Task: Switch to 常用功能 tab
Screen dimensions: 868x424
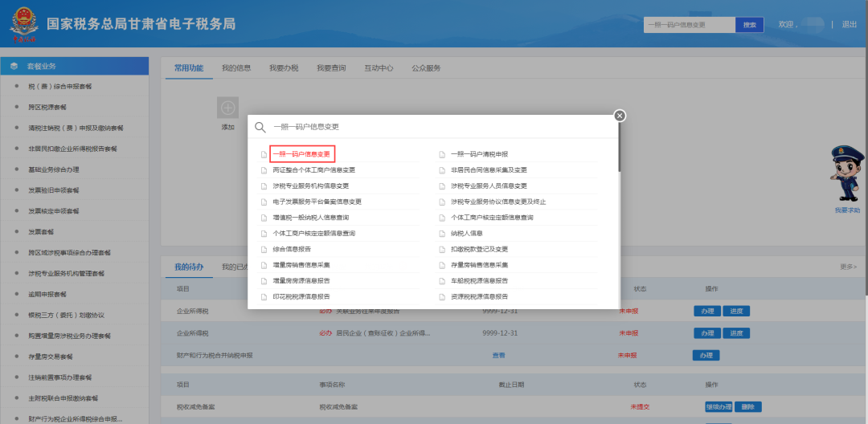Action: coord(189,68)
